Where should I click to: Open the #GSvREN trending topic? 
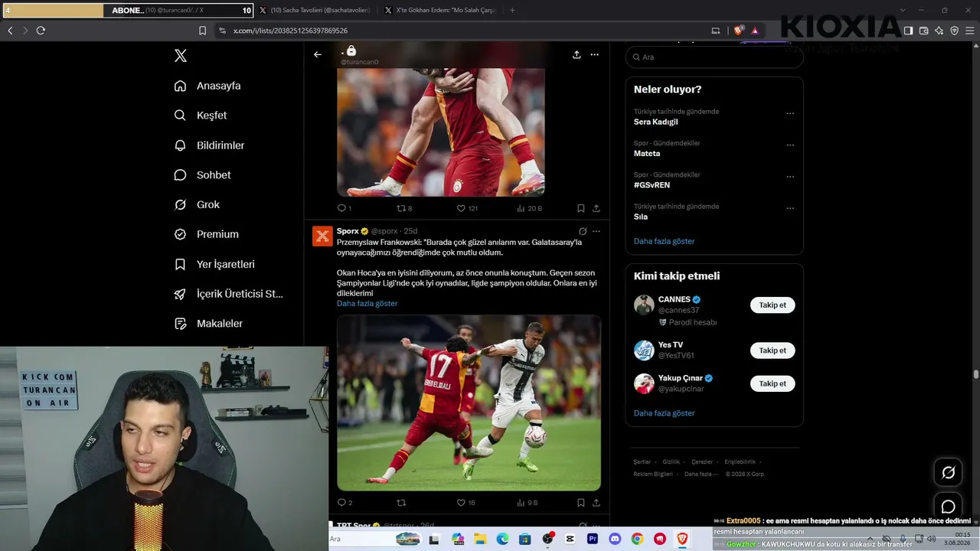click(652, 185)
